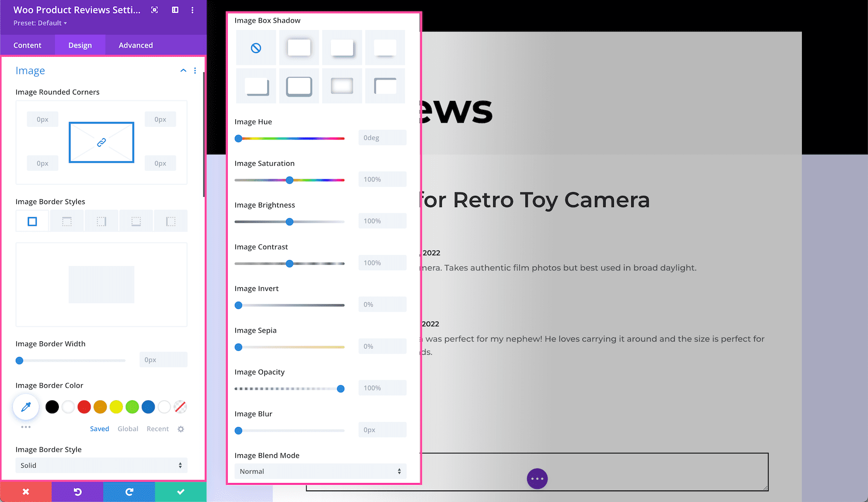The height and width of the screenshot is (502, 868).
Task: Click the expand modal fullscreen icon
Action: (x=154, y=10)
